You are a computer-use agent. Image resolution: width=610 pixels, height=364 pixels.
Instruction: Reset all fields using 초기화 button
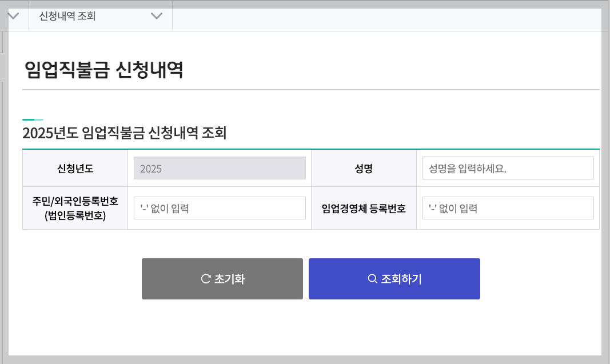222,278
